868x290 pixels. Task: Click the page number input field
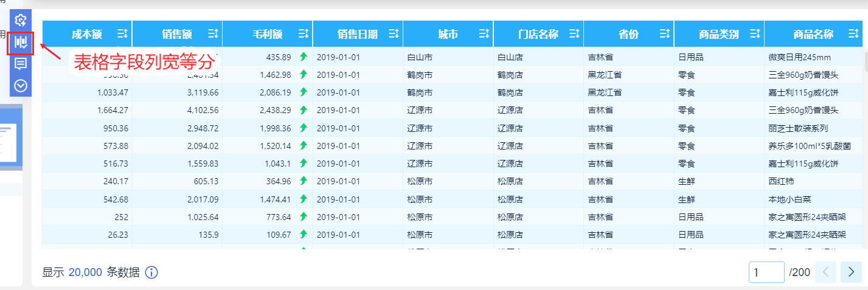pyautogui.click(x=766, y=272)
